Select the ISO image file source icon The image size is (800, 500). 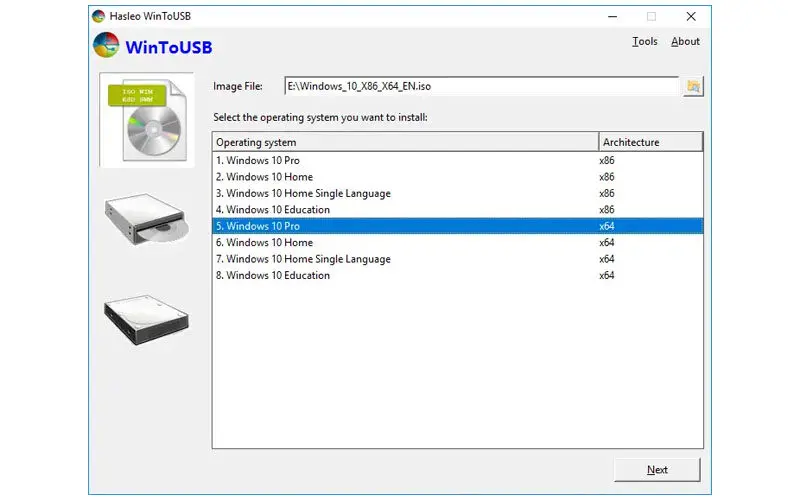click(147, 120)
